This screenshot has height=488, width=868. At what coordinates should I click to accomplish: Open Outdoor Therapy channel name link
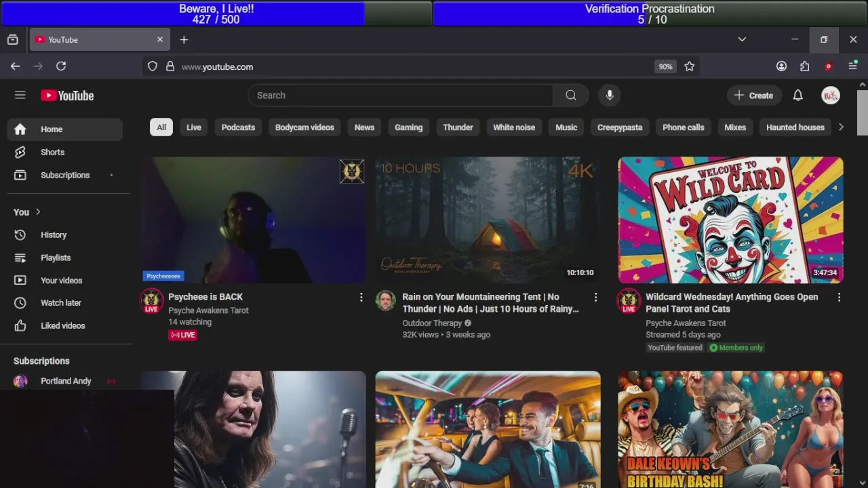[432, 323]
